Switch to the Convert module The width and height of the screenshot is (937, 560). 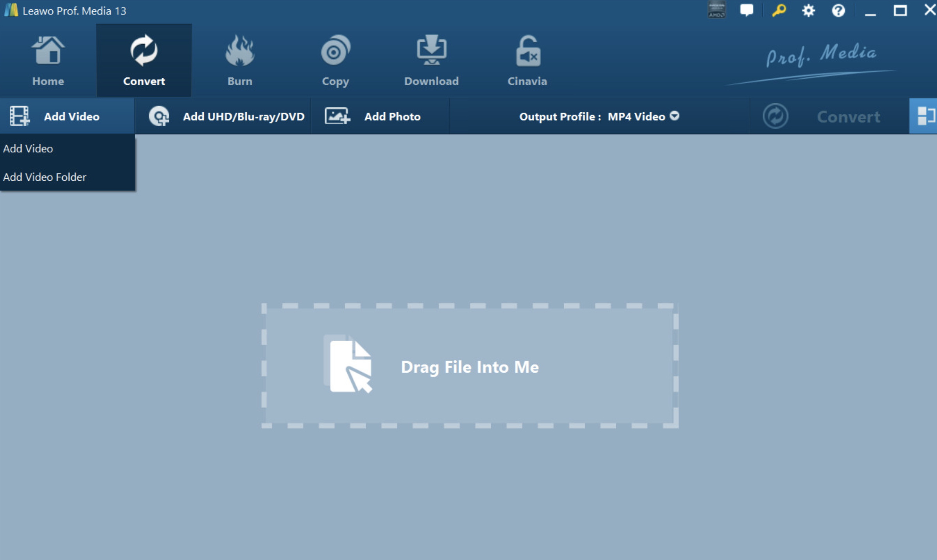point(144,61)
